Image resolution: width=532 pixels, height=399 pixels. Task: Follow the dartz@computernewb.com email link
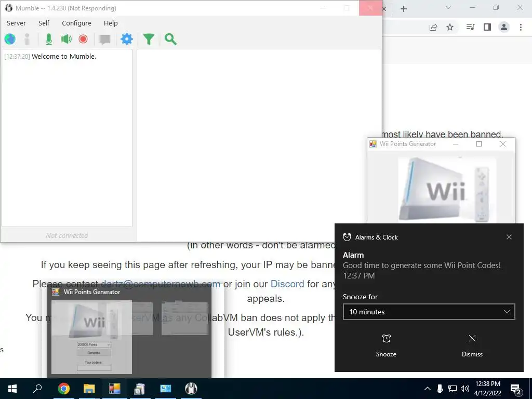161,284
